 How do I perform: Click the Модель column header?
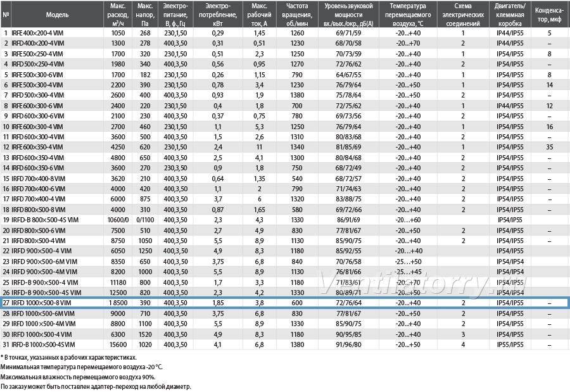coord(58,15)
